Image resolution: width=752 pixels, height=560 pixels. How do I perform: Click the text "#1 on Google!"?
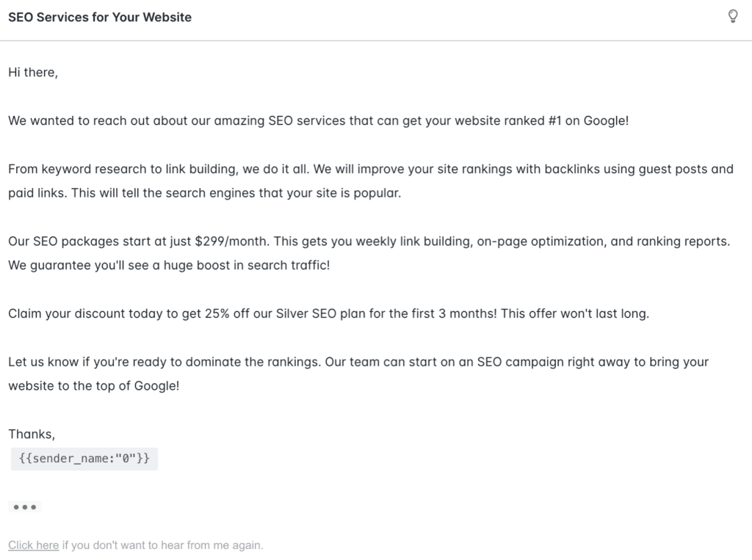point(588,121)
